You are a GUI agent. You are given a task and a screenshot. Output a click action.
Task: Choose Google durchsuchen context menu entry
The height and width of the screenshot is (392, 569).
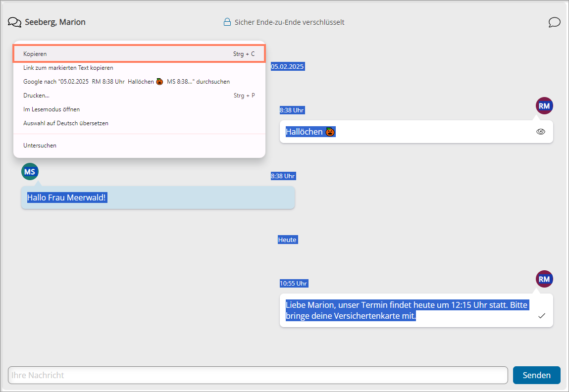(x=139, y=82)
